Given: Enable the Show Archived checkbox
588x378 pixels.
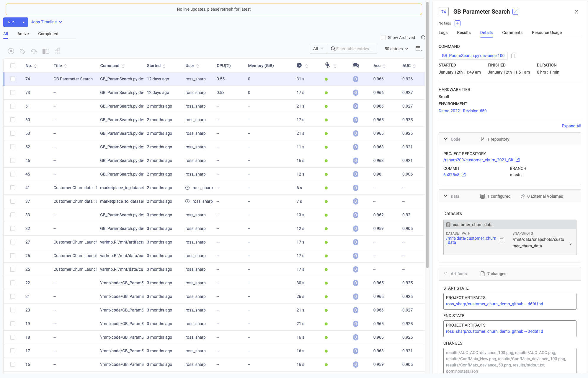Looking at the screenshot, I should [x=383, y=38].
